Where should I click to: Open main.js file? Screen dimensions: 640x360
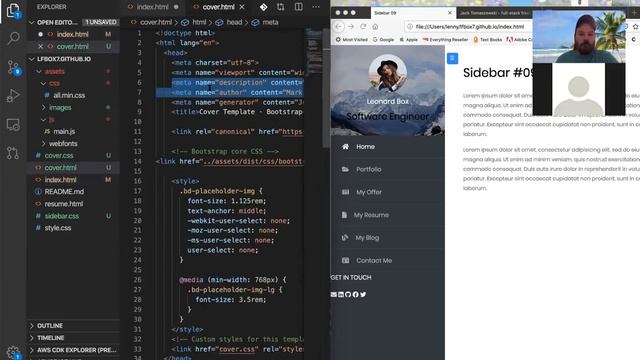pos(64,131)
